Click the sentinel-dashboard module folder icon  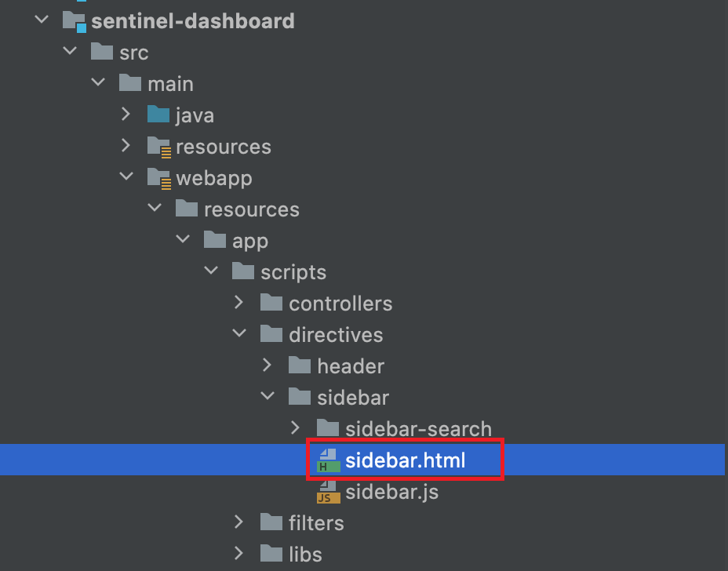pos(75,21)
